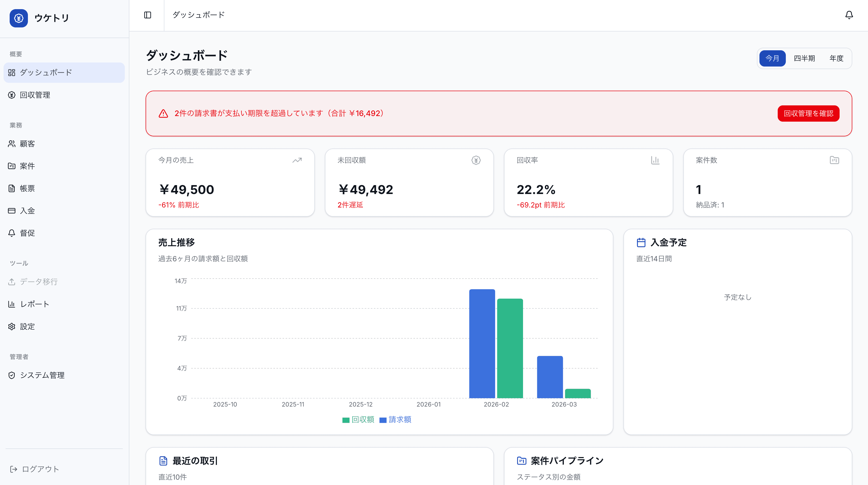Collapse the sidebar with the panel toggle
Viewport: 868px width, 485px height.
147,15
